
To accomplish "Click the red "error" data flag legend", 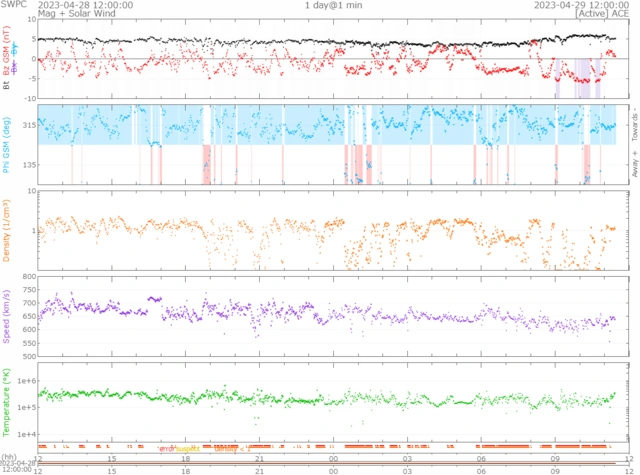I will click(166, 449).
